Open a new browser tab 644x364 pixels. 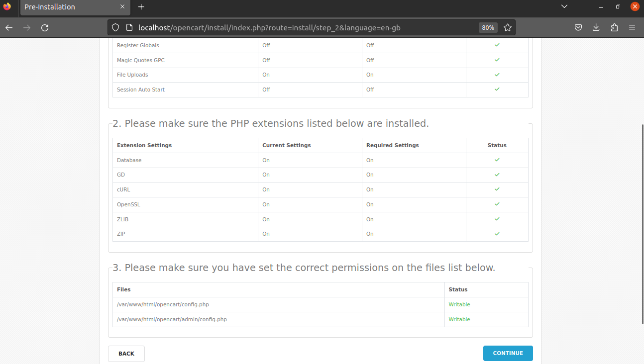[x=141, y=7]
